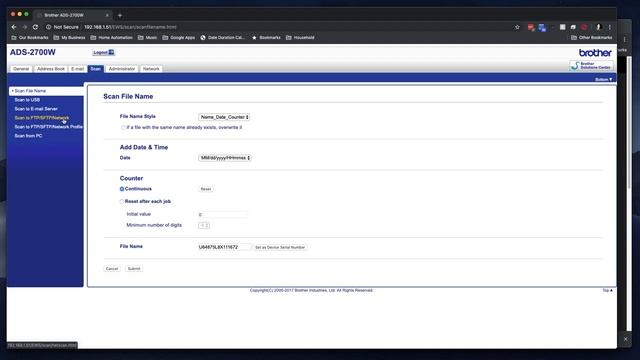Screen dimensions: 640x360
Task: Switch to the Administrator tab
Action: point(122,69)
